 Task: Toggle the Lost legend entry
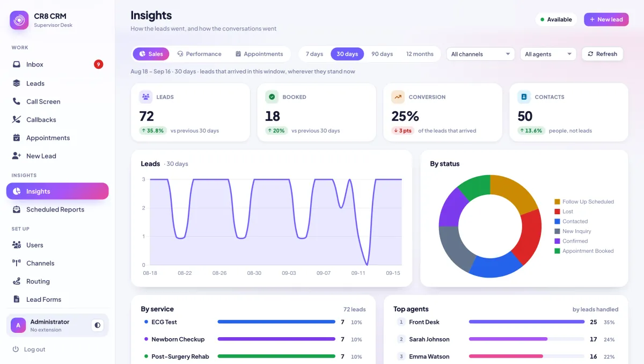click(x=563, y=212)
